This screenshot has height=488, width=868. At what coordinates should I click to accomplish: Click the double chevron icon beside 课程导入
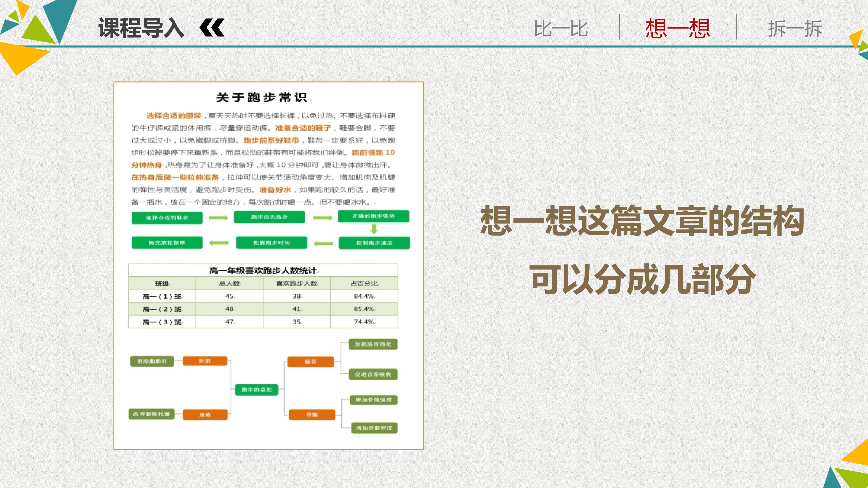pos(212,28)
